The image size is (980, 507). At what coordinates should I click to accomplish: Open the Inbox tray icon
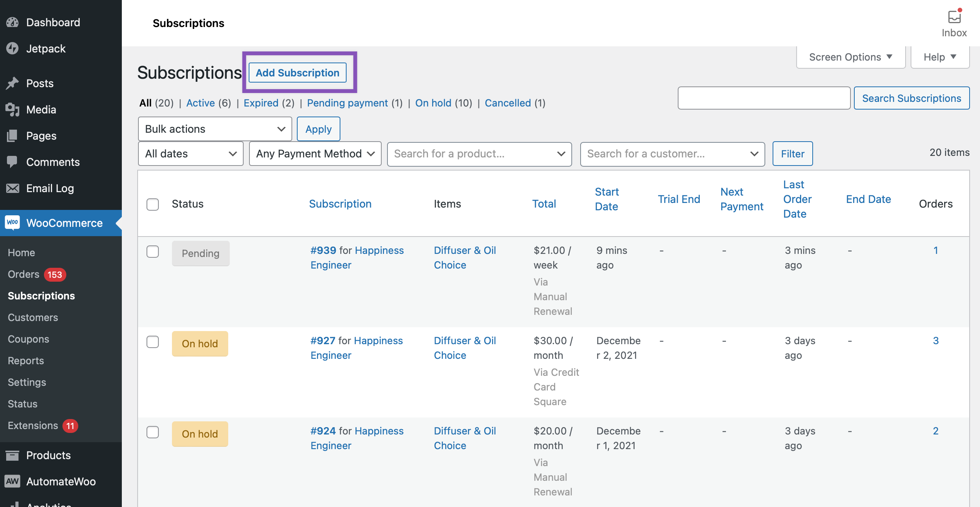(x=954, y=17)
